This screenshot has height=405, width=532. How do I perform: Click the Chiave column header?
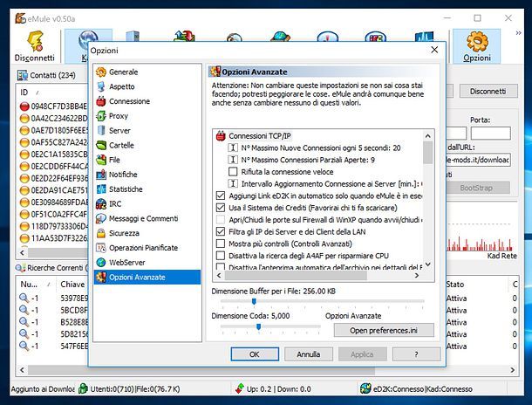(72, 285)
